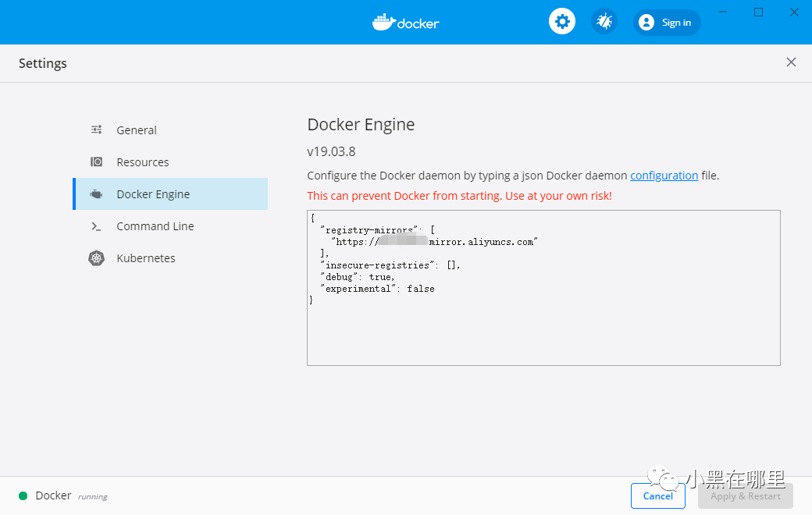Screen dimensions: 812x515
Task: Click the Cancel button
Action: tap(657, 495)
